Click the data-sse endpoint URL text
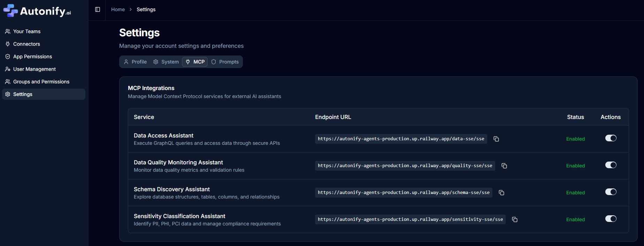The image size is (644, 246). pos(401,139)
